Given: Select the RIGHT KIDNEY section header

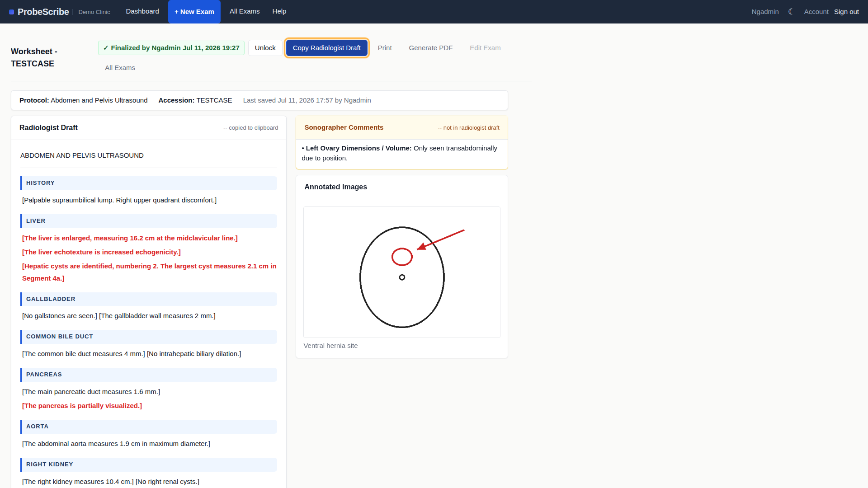Looking at the screenshot, I should [149, 465].
